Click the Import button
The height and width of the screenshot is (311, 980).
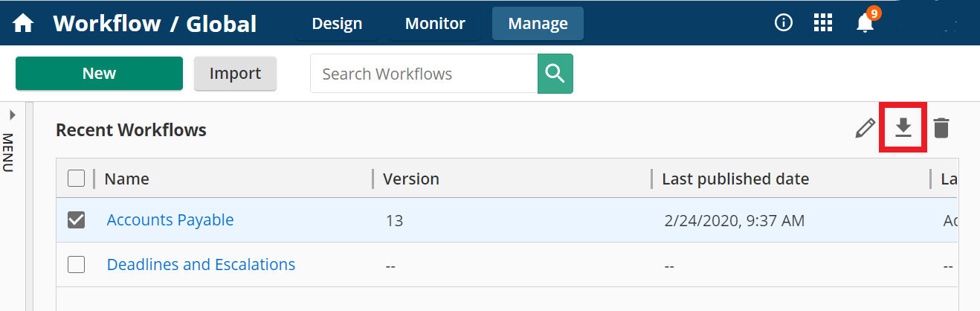[x=235, y=74]
